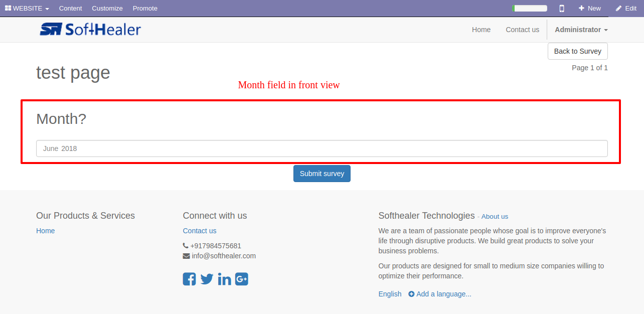Image resolution: width=644 pixels, height=314 pixels.
Task: Click Edit to modify the page
Action: 626,8
